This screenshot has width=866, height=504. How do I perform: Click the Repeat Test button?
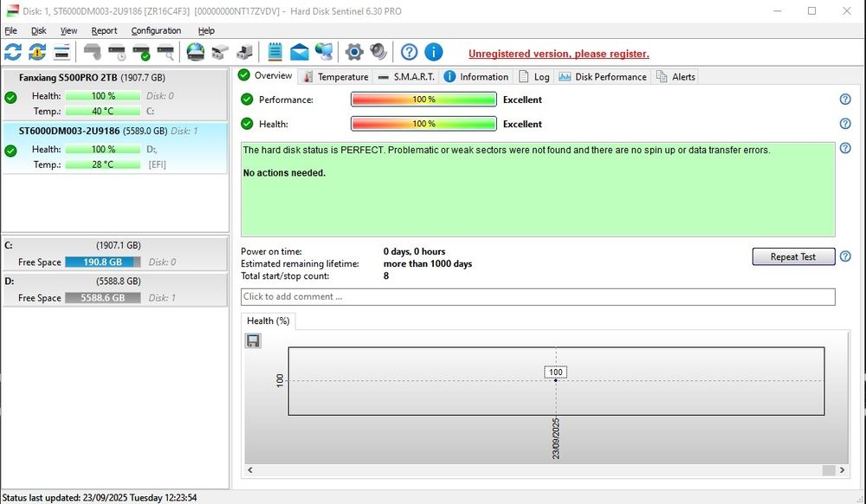pyautogui.click(x=793, y=256)
